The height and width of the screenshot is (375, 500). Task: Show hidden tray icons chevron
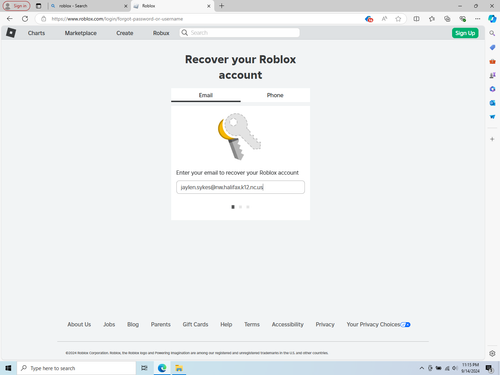coord(422,368)
